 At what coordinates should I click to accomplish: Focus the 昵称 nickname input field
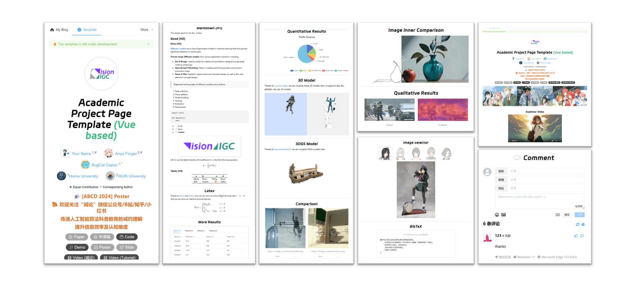coord(546,171)
